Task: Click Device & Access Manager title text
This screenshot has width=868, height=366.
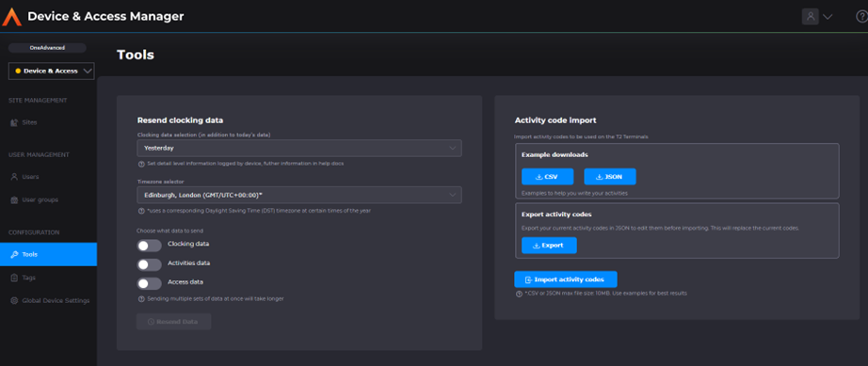Action: tap(105, 17)
